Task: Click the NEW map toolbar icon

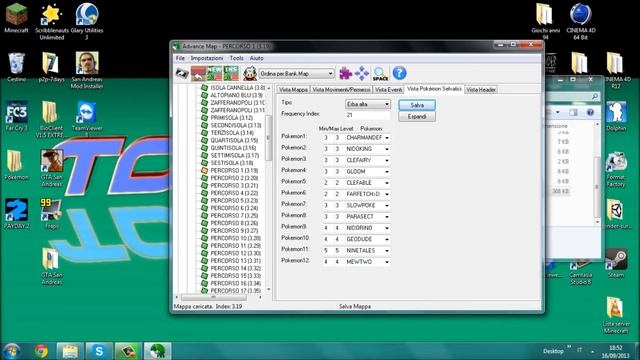Action: coord(214,73)
